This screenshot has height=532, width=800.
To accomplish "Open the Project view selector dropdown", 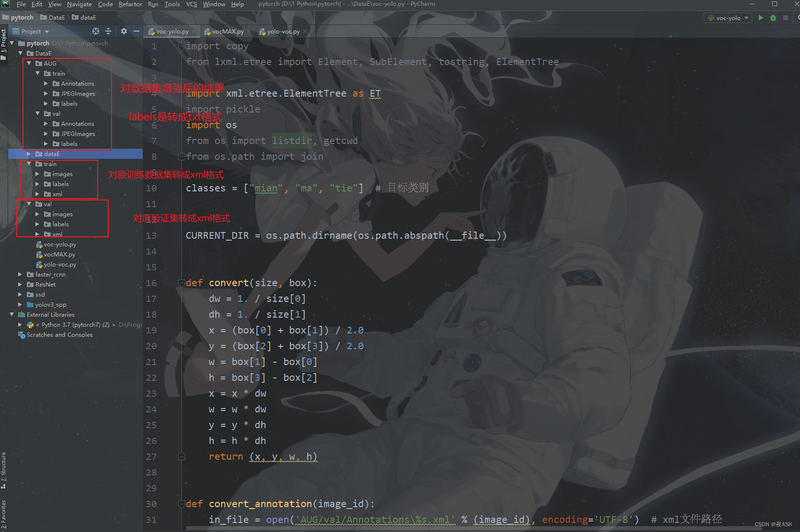I will coord(31,32).
